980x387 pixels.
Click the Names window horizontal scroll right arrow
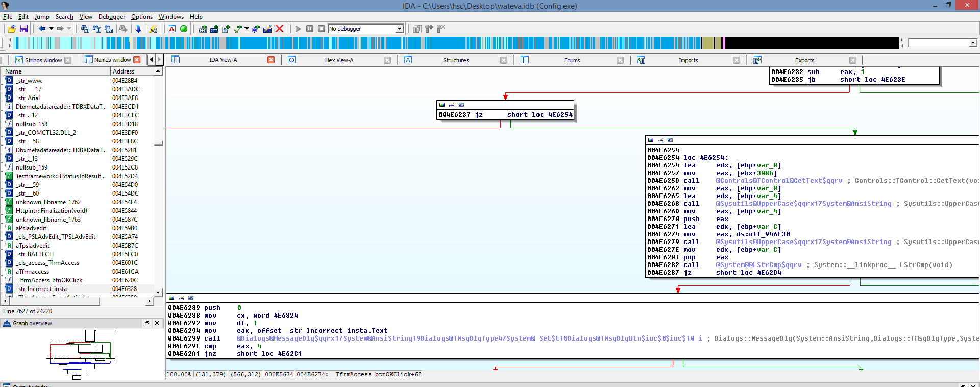(x=150, y=301)
